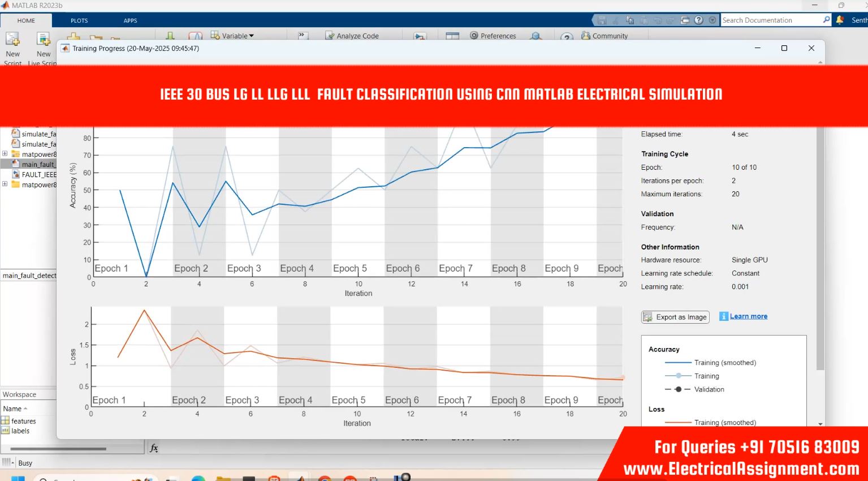The height and width of the screenshot is (481, 868).
Task: Click the notification bell icon
Action: 840,20
